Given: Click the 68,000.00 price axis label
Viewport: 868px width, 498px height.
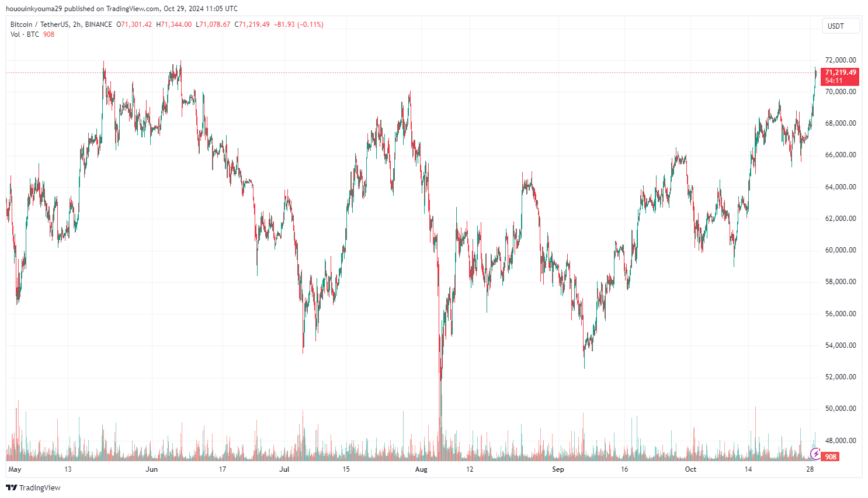Looking at the screenshot, I should pyautogui.click(x=841, y=123).
